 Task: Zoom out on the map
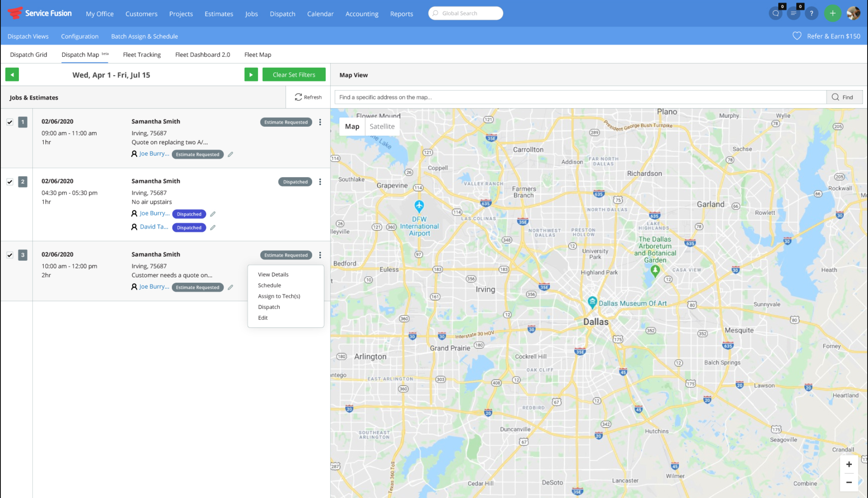point(849,482)
